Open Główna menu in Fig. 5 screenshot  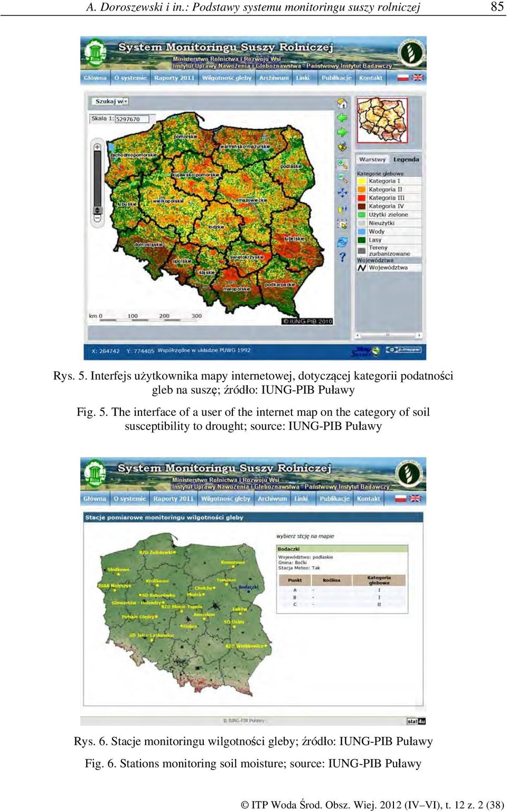tap(95, 78)
